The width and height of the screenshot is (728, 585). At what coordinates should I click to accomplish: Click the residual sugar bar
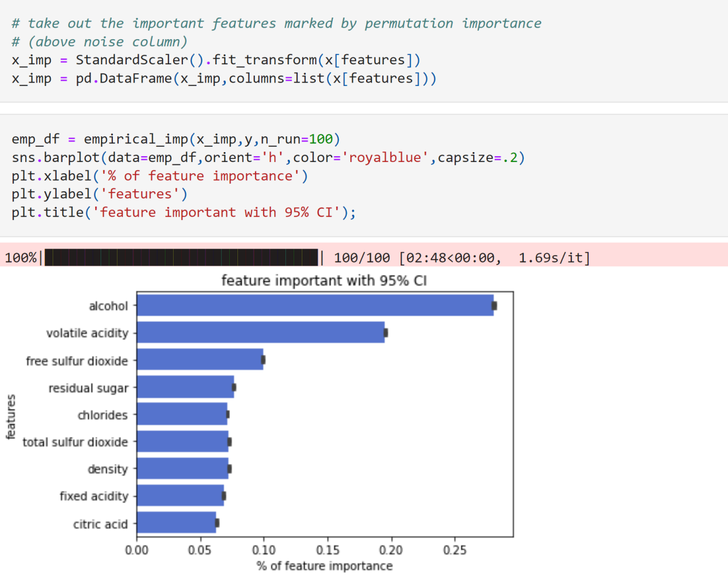coord(185,387)
